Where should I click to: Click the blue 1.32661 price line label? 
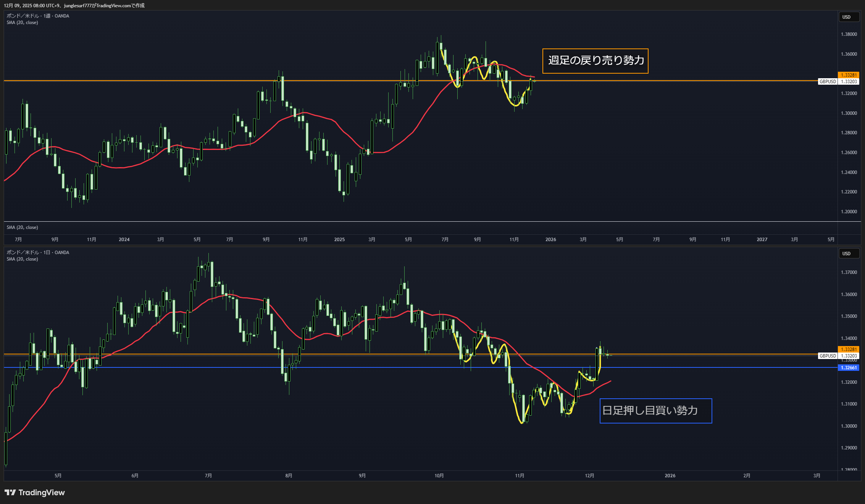849,368
